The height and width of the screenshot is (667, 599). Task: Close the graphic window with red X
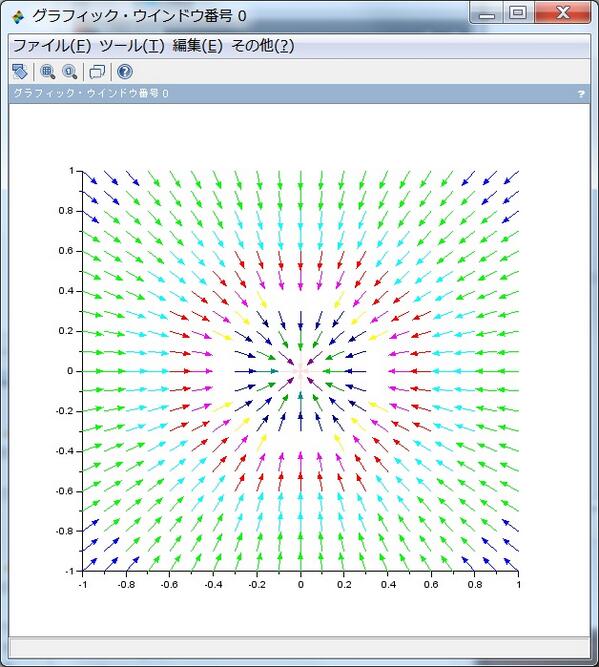click(563, 13)
